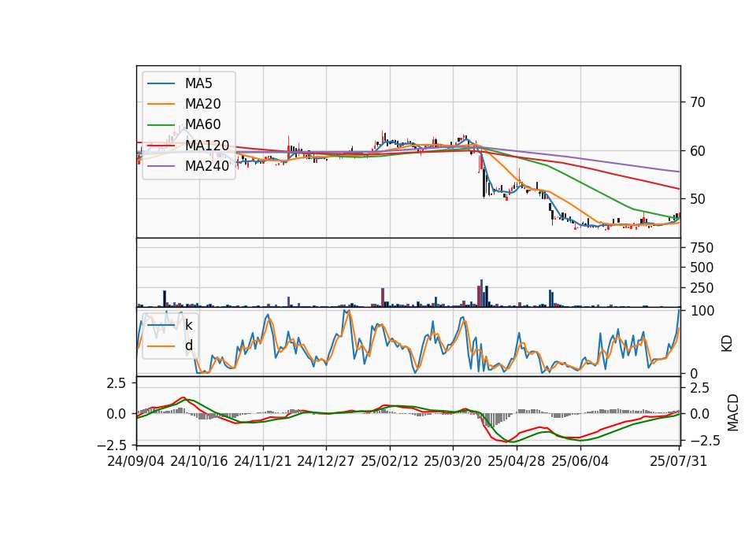Screen dimensions: 756x543
Task: Click the 'd' label in KD legend
Action: (188, 345)
